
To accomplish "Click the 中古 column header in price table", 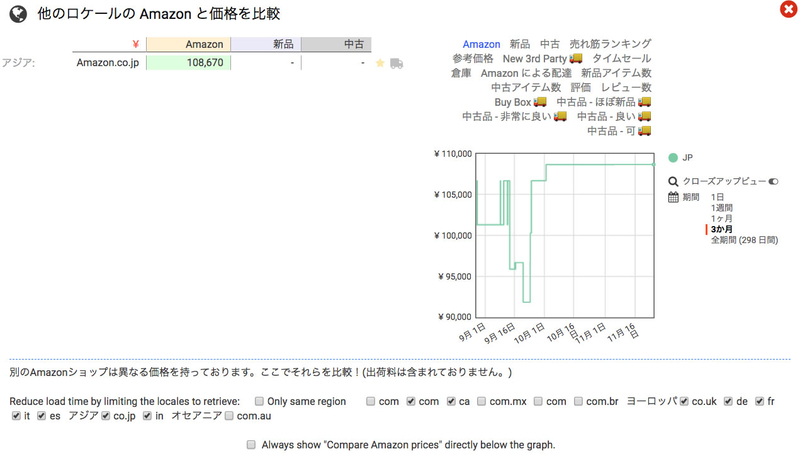I will tap(336, 44).
